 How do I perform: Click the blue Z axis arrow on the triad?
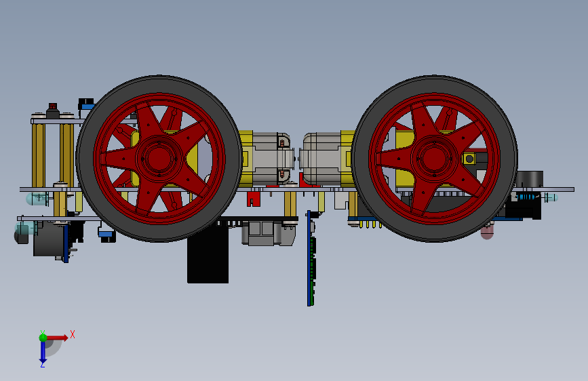43,353
